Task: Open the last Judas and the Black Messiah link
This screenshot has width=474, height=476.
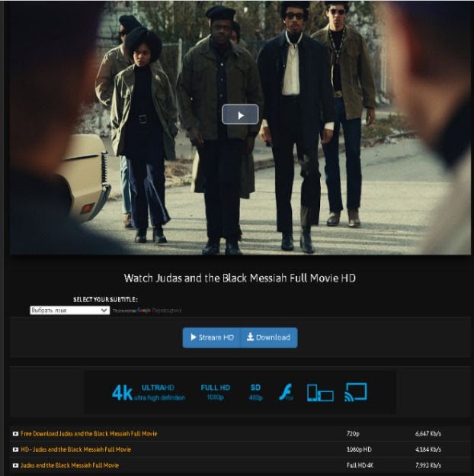Action: click(69, 465)
